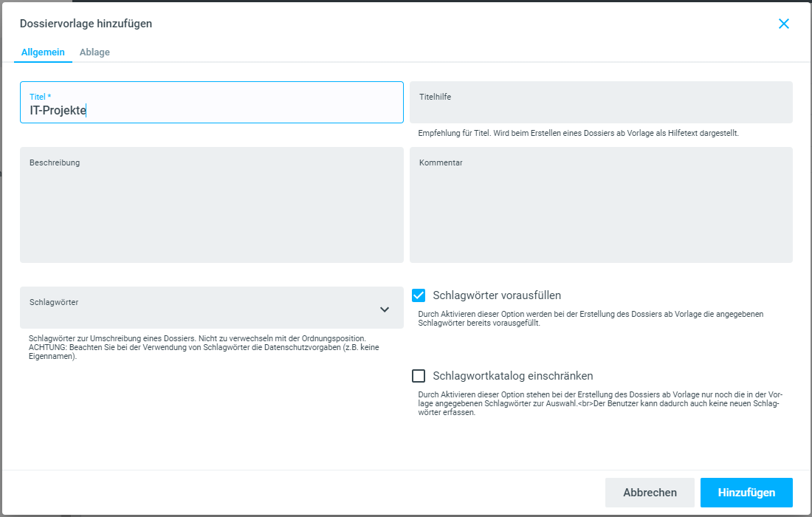This screenshot has width=812, height=517.
Task: Expand the Schlagwörter dropdown chevron
Action: (x=385, y=309)
